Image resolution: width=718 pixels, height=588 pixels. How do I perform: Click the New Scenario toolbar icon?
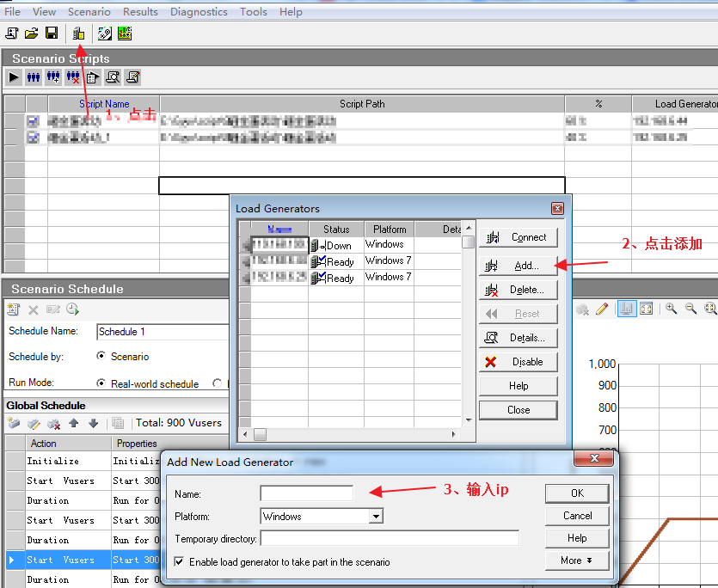point(12,34)
